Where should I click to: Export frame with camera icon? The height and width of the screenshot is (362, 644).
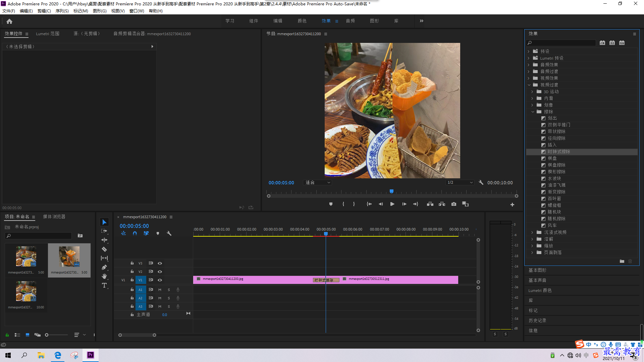[x=454, y=204]
